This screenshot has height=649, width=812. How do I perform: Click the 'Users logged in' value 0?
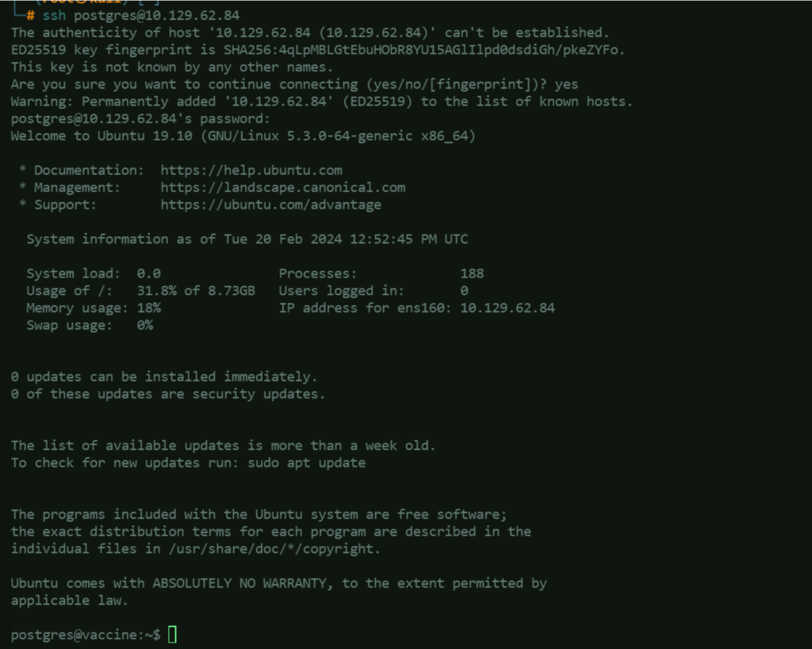(x=464, y=290)
